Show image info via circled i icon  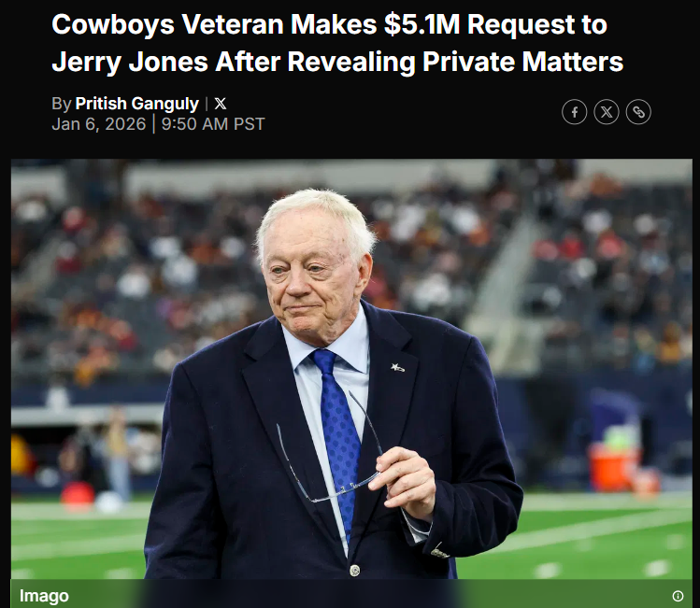(x=678, y=596)
